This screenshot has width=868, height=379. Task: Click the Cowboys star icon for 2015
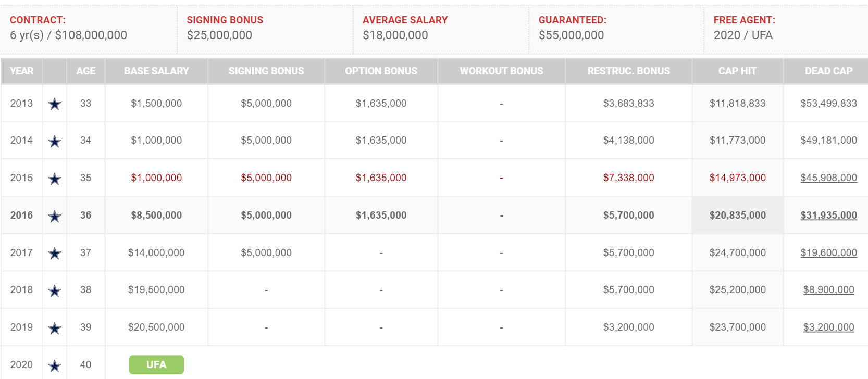55,179
